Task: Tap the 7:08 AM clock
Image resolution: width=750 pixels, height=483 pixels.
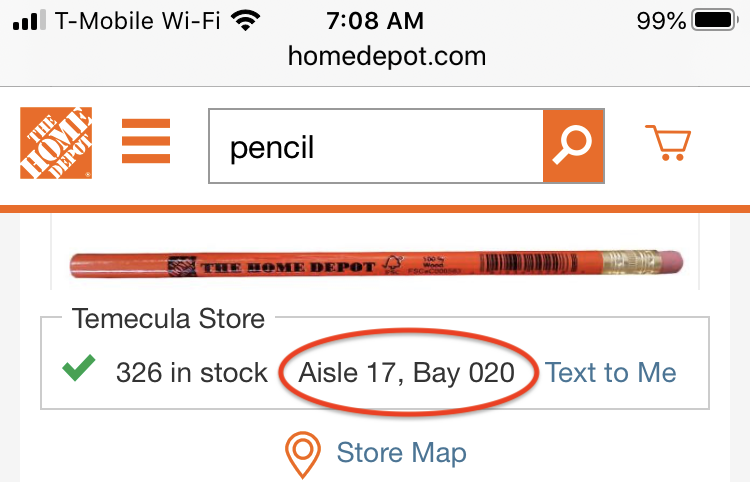Action: click(x=375, y=21)
